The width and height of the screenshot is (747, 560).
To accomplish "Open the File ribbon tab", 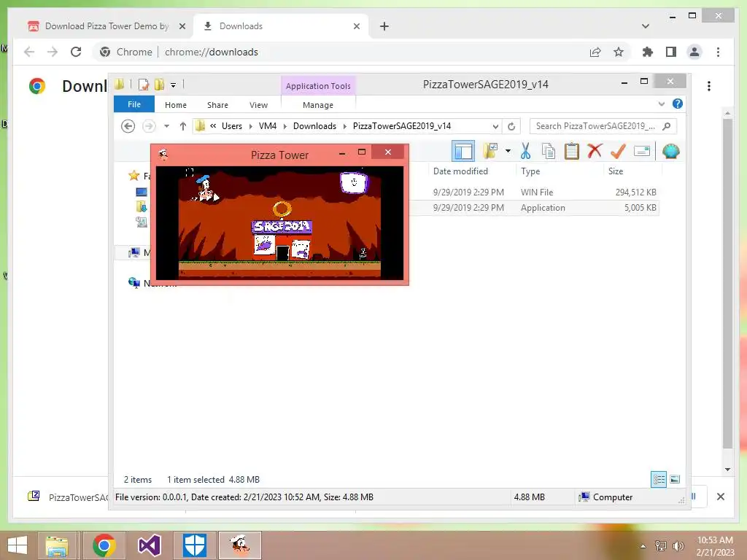I will (x=134, y=104).
